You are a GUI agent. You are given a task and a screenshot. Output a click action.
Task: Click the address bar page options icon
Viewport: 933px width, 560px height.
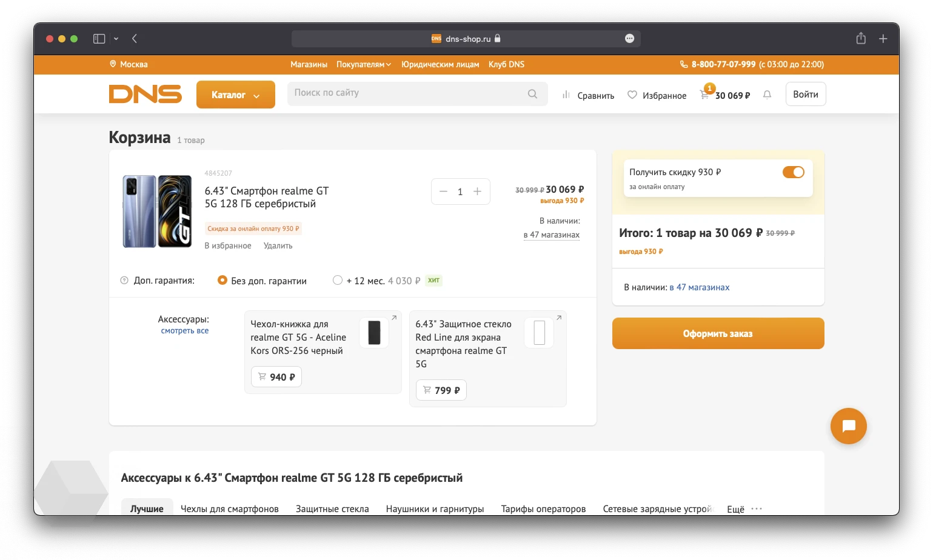coord(629,38)
